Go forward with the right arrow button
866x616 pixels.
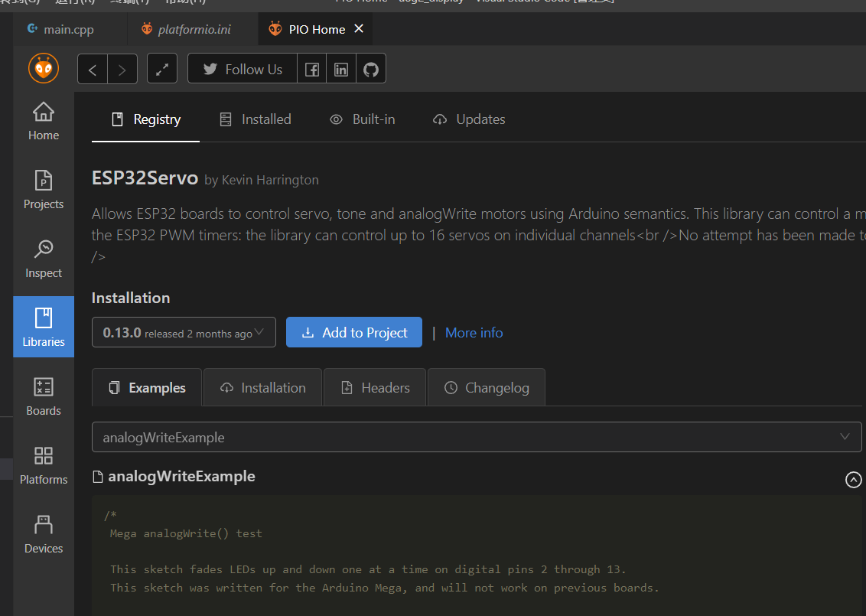(x=122, y=69)
